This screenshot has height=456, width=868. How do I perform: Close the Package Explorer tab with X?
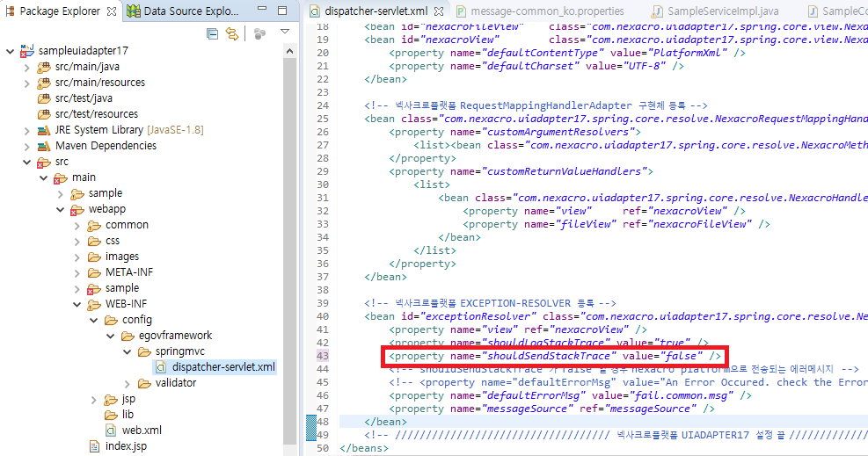click(111, 11)
